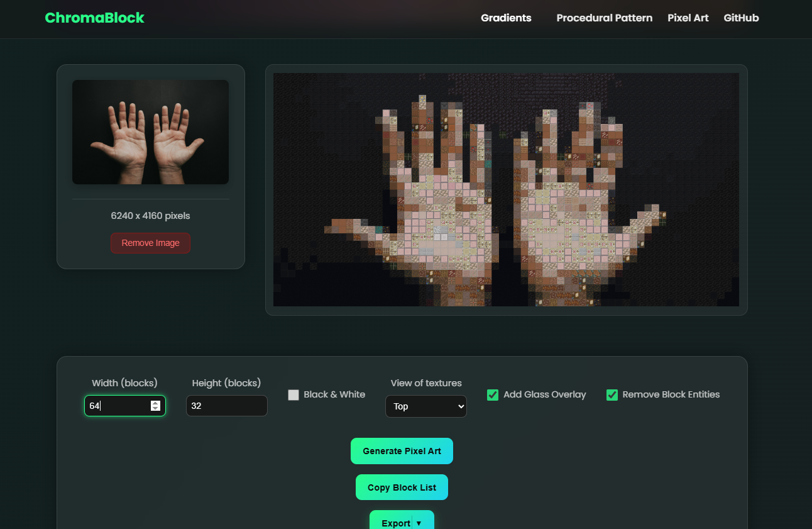Viewport: 812px width, 529px height.
Task: Go to Procedural Pattern section
Action: [604, 18]
